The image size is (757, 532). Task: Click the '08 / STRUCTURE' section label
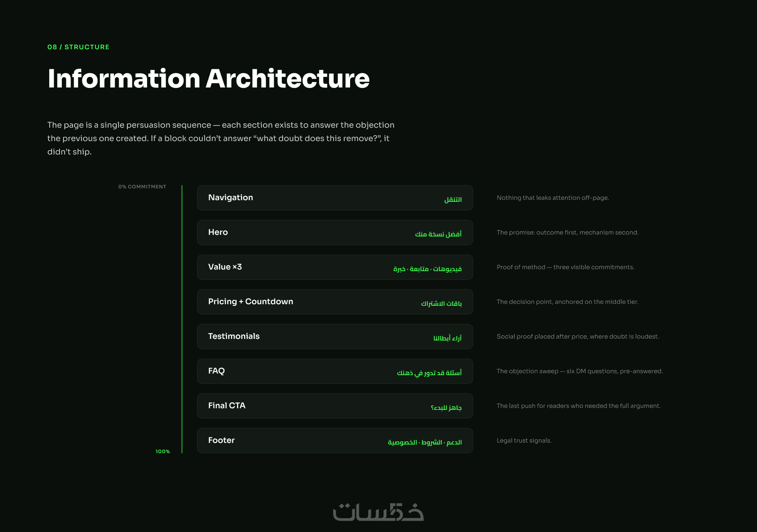coord(78,47)
